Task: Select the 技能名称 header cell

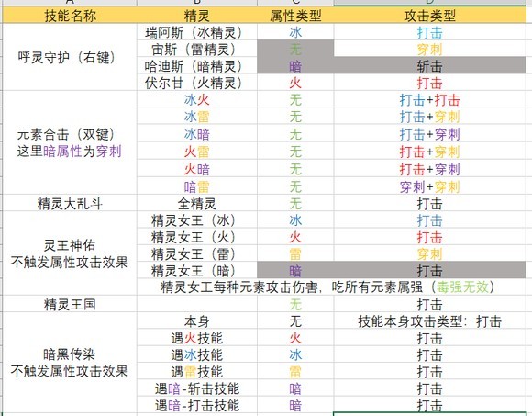Action: [x=70, y=16]
